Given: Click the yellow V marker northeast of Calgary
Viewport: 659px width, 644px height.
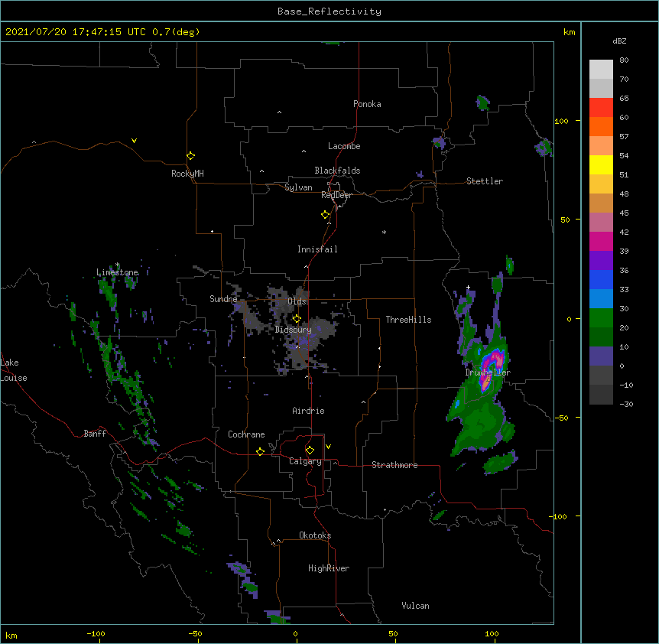Looking at the screenshot, I should click(328, 447).
